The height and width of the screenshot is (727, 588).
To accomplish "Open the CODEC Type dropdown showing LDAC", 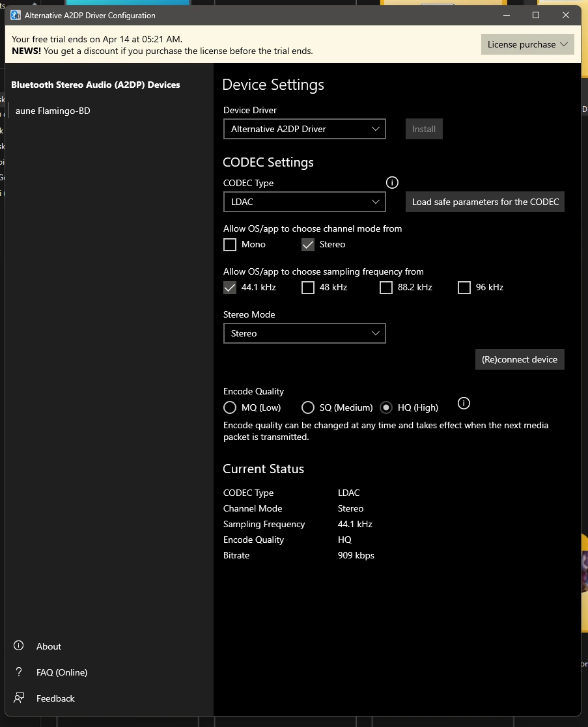I will (x=305, y=202).
